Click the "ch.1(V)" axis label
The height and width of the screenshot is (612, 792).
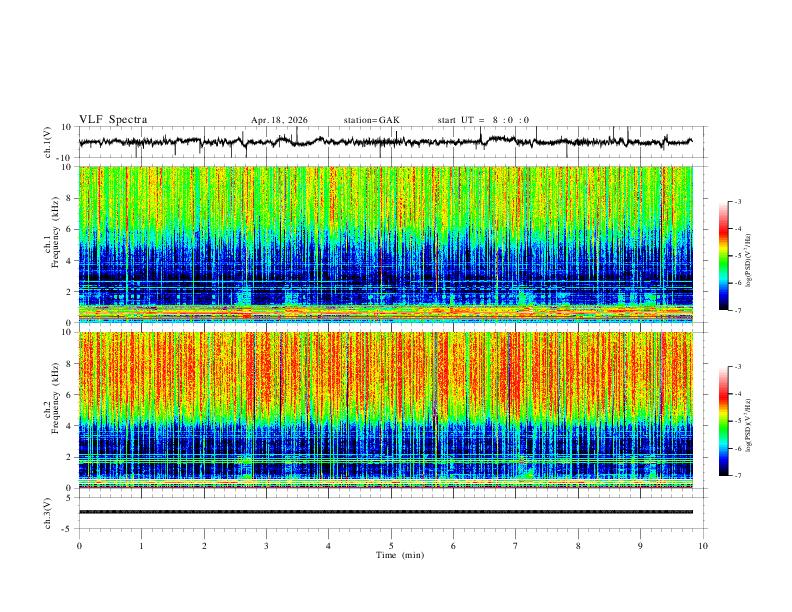(x=48, y=142)
